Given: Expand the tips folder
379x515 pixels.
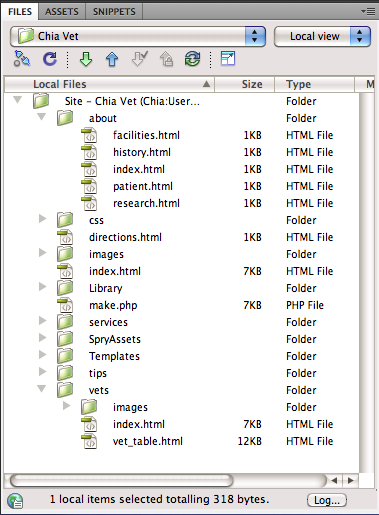Looking at the screenshot, I should [x=42, y=372].
